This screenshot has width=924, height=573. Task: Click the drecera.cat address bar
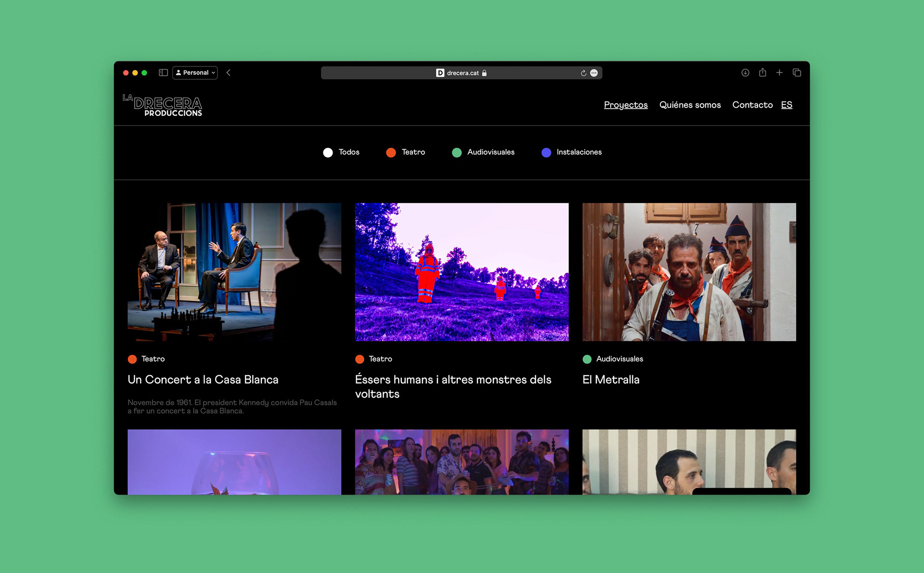[x=461, y=73]
